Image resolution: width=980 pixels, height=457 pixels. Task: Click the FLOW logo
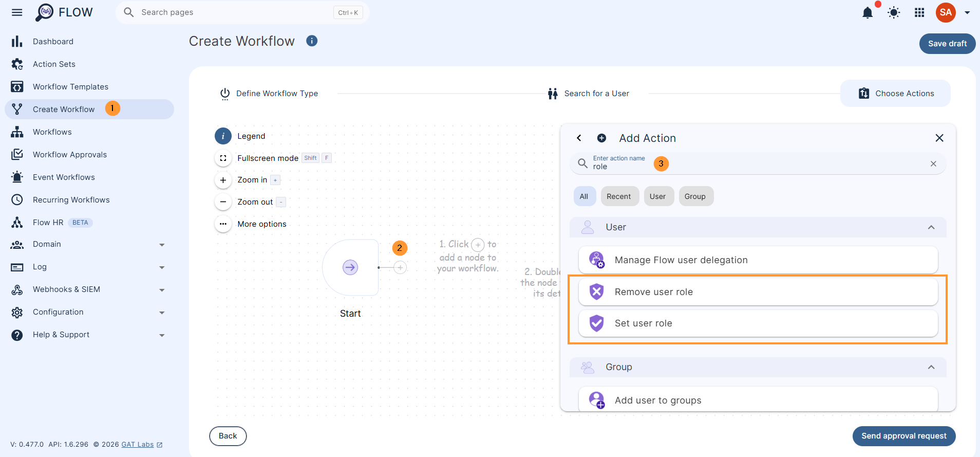(x=64, y=12)
